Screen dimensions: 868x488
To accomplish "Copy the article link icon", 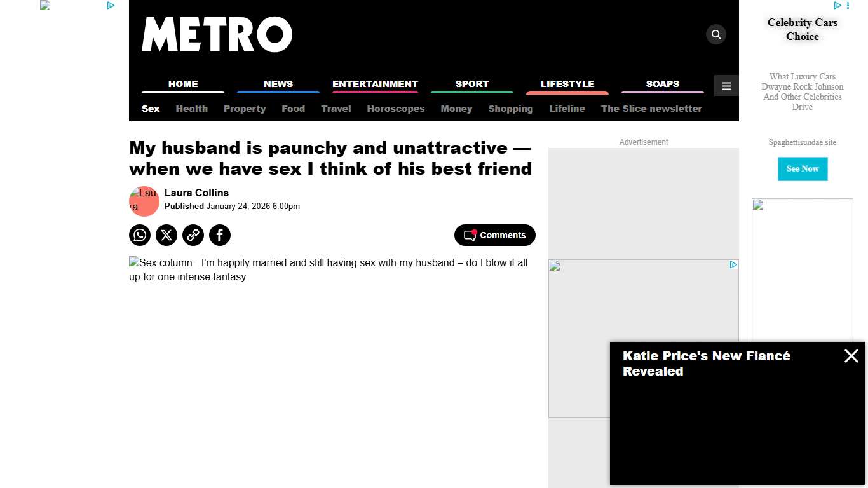I will 193,235.
